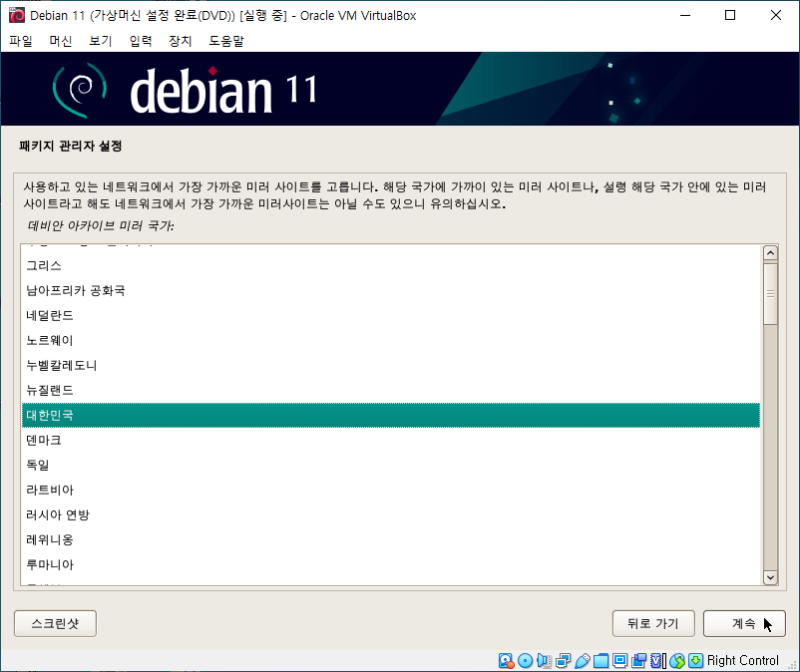The image size is (800, 672).
Task: Select the highlighted 대한민국 row
Action: coord(391,415)
